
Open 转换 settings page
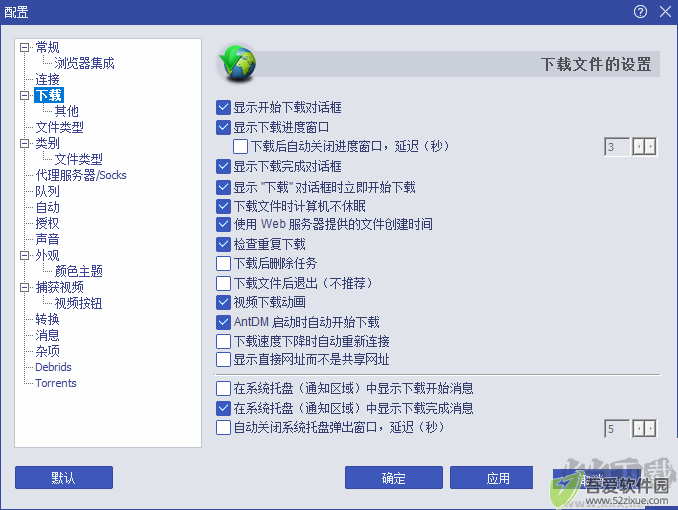(x=47, y=319)
